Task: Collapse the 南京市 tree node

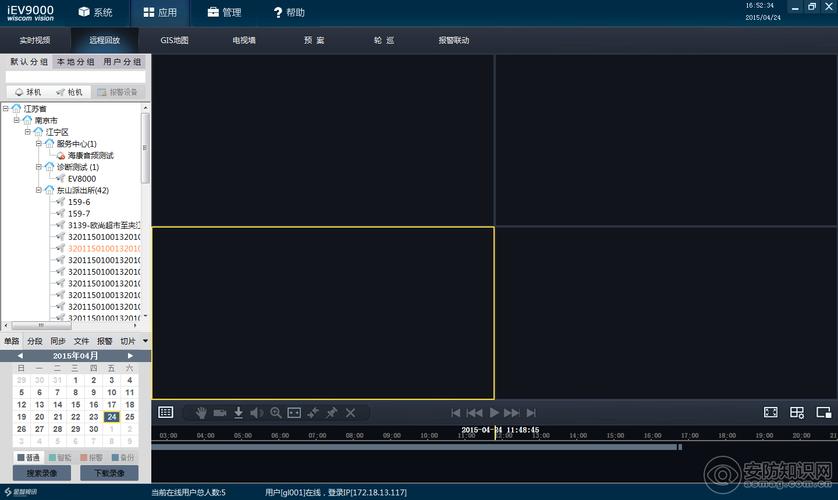Action: tap(17, 120)
